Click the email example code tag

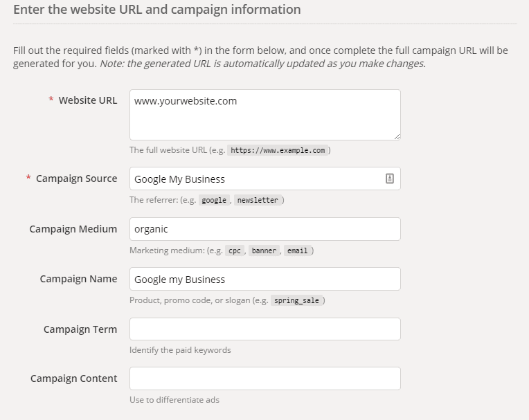tap(297, 250)
